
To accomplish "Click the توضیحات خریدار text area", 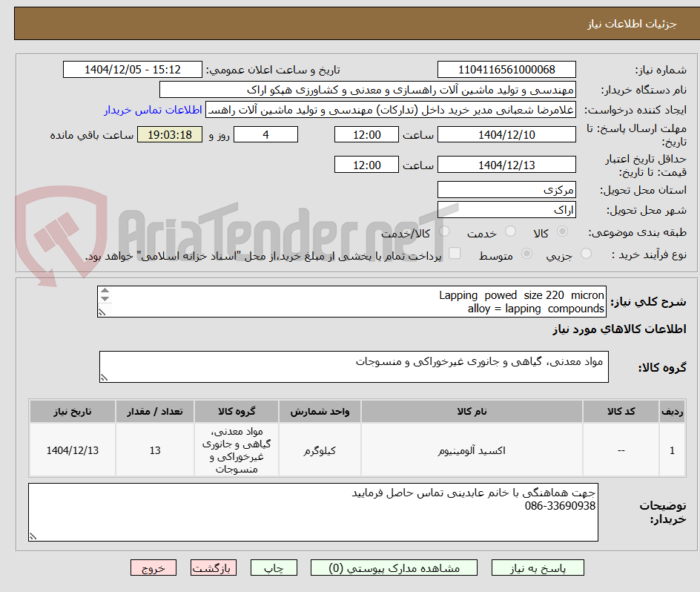I will [x=313, y=512].
